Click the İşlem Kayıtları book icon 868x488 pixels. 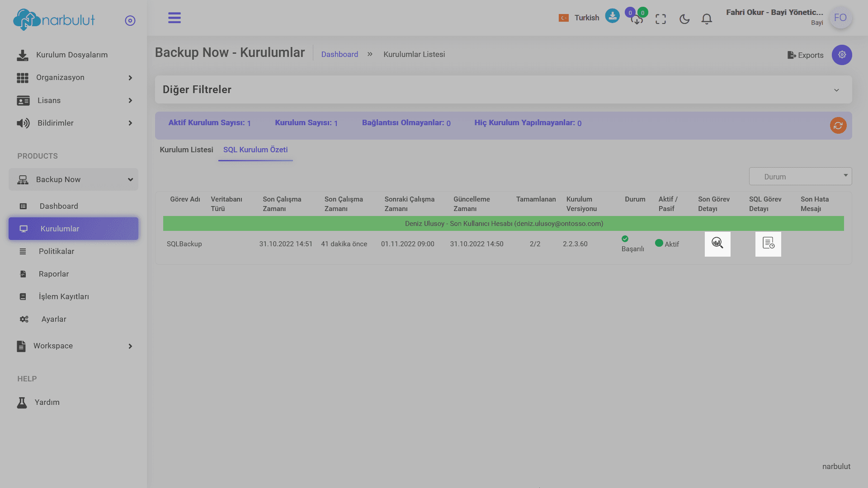23,297
